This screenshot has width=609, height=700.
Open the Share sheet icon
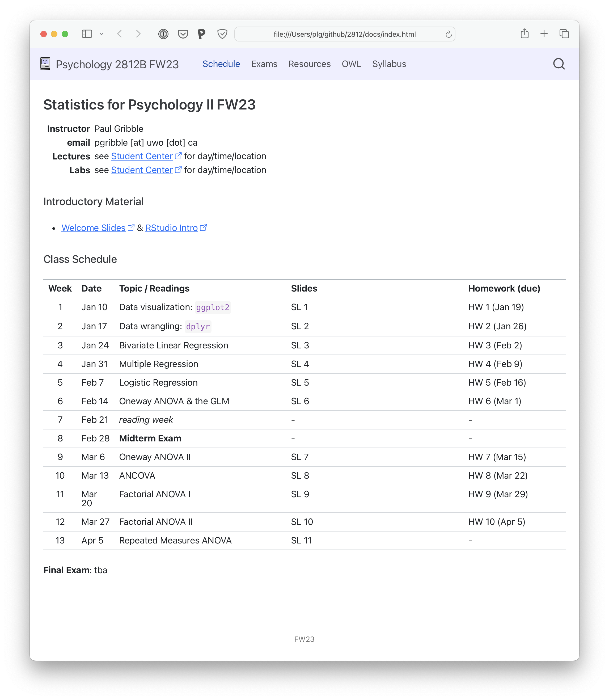(x=525, y=34)
